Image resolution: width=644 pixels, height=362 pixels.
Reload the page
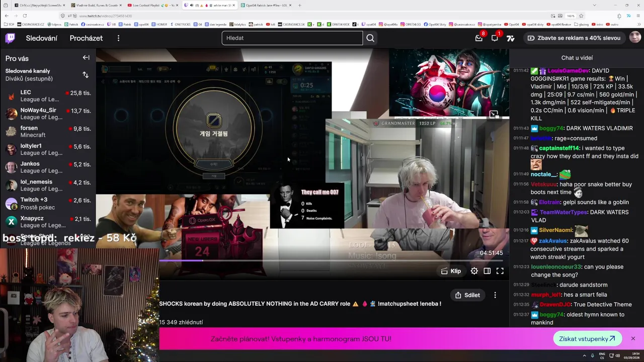(25, 16)
